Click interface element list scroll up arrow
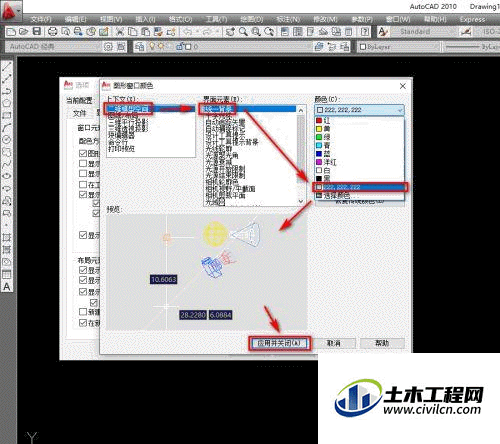 (x=300, y=110)
